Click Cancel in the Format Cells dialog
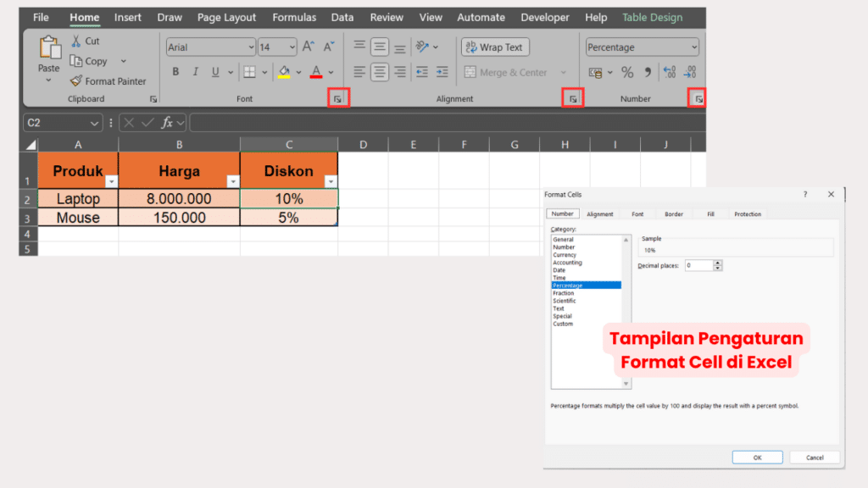 (x=814, y=457)
